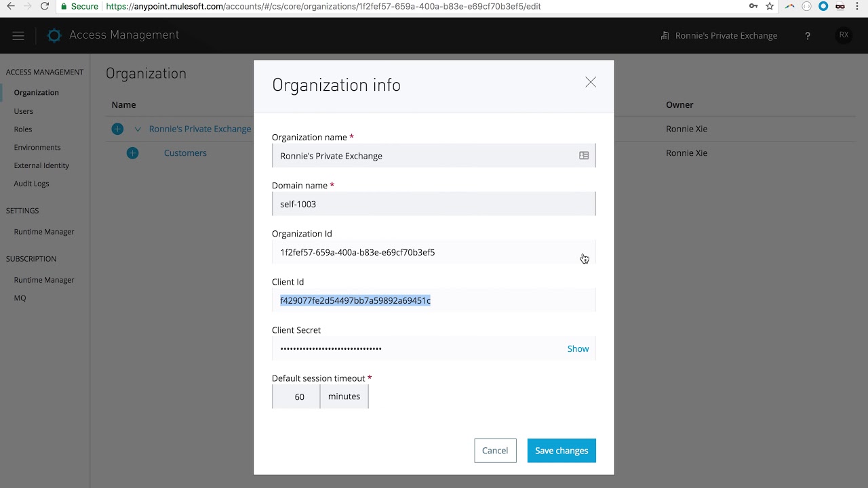
Task: Click the key icon in address bar
Action: 753,6
